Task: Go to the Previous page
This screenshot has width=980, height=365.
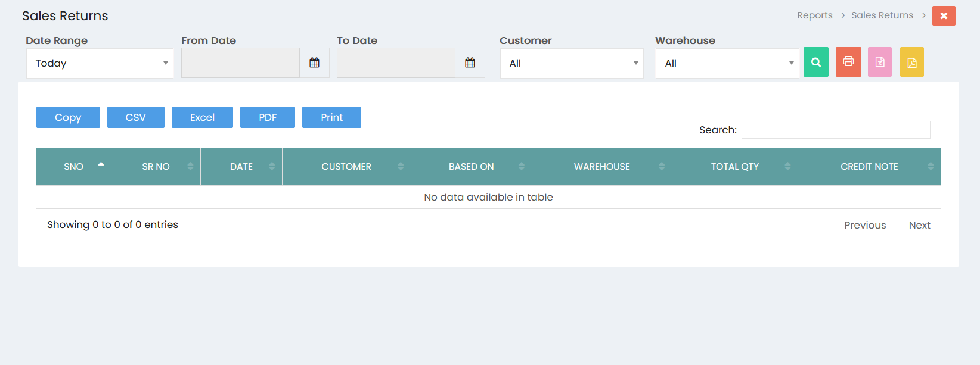Action: click(x=865, y=225)
